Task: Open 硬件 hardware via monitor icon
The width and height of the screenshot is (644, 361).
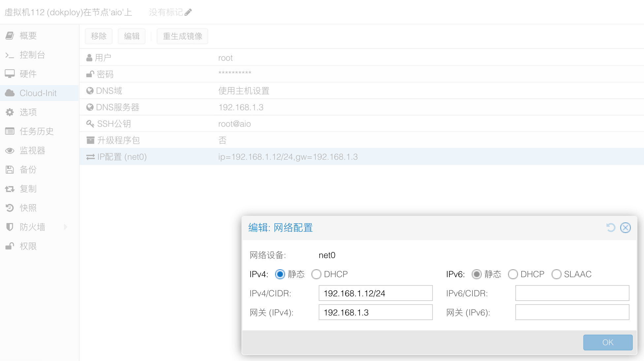Action: point(10,74)
